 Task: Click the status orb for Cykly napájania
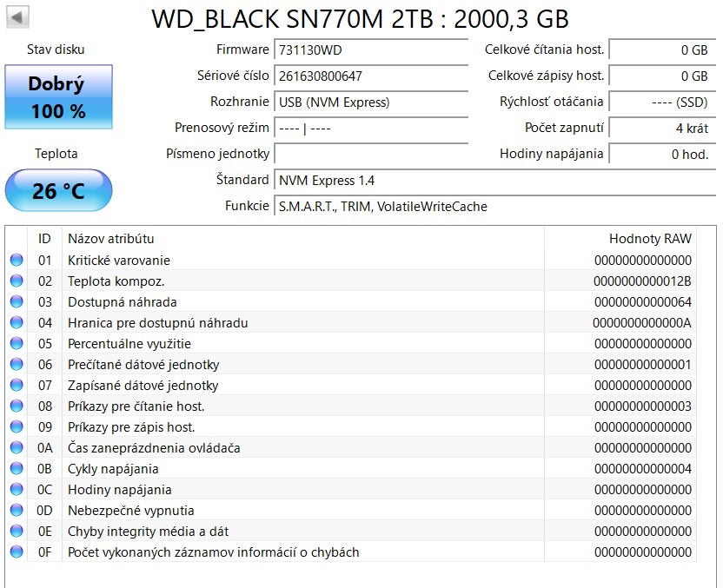click(17, 468)
